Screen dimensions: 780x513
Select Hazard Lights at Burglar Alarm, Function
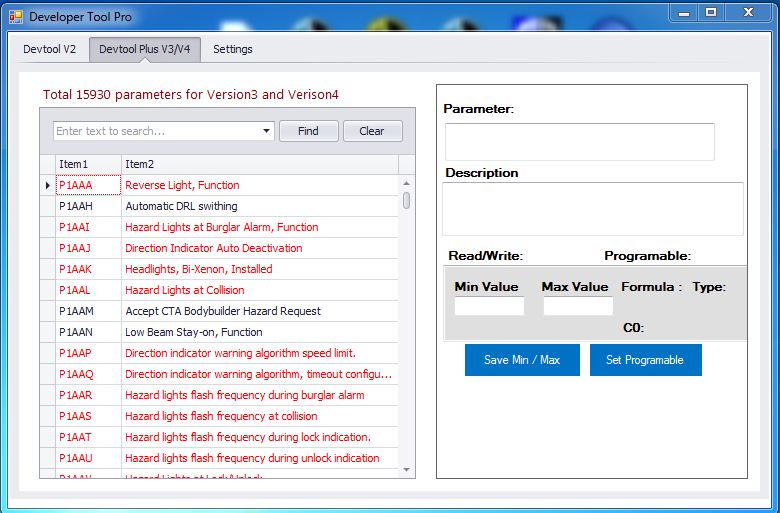(260, 227)
